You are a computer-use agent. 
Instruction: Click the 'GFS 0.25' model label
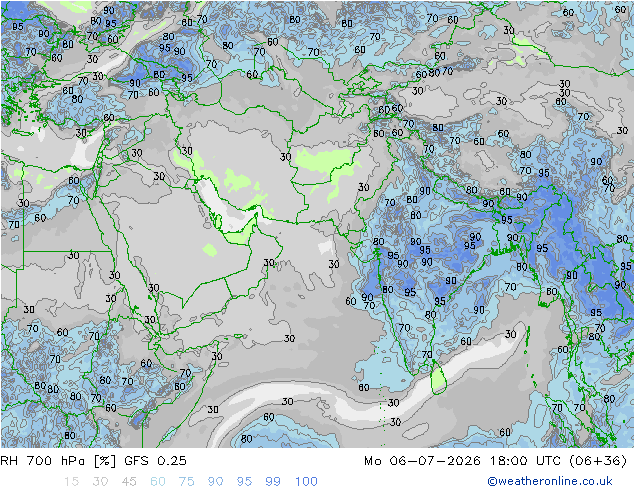155,461
